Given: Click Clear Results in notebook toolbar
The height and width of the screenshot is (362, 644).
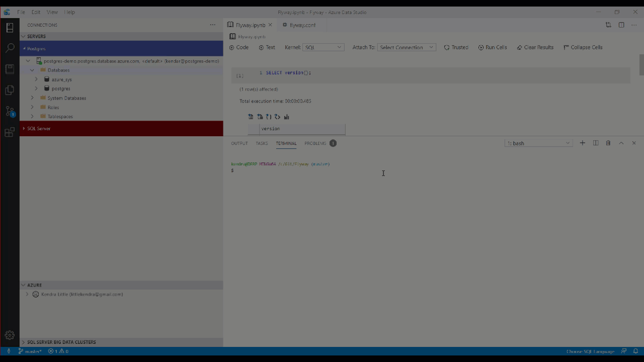Looking at the screenshot, I should (x=535, y=47).
